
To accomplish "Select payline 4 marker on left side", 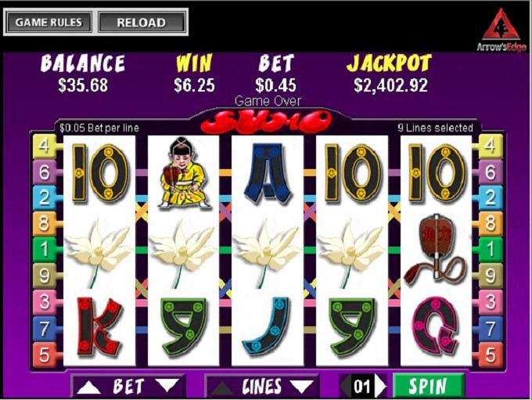I will point(45,146).
